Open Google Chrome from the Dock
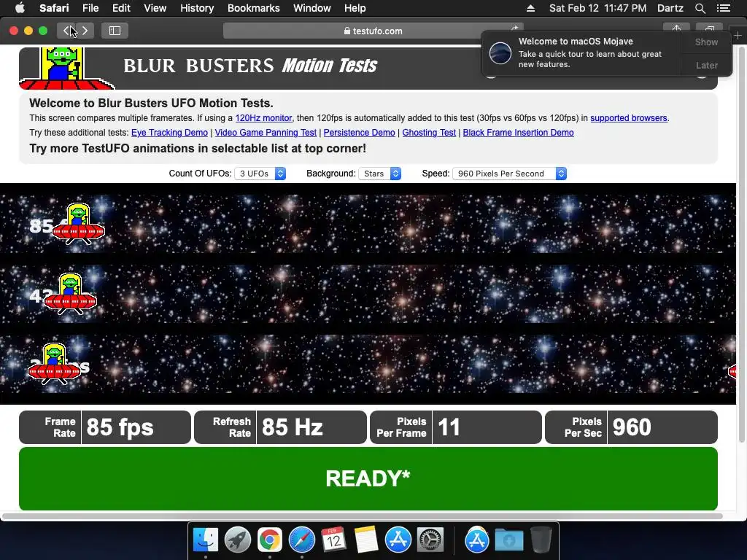 click(x=270, y=540)
